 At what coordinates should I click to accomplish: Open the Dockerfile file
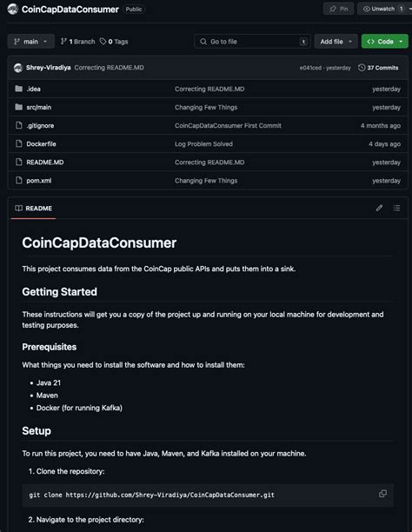pyautogui.click(x=41, y=143)
